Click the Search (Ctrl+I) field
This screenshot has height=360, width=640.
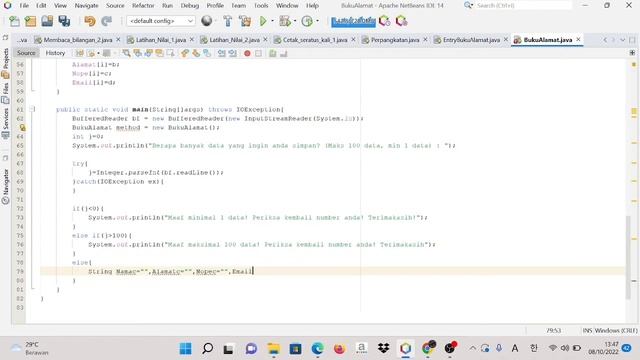click(523, 6)
